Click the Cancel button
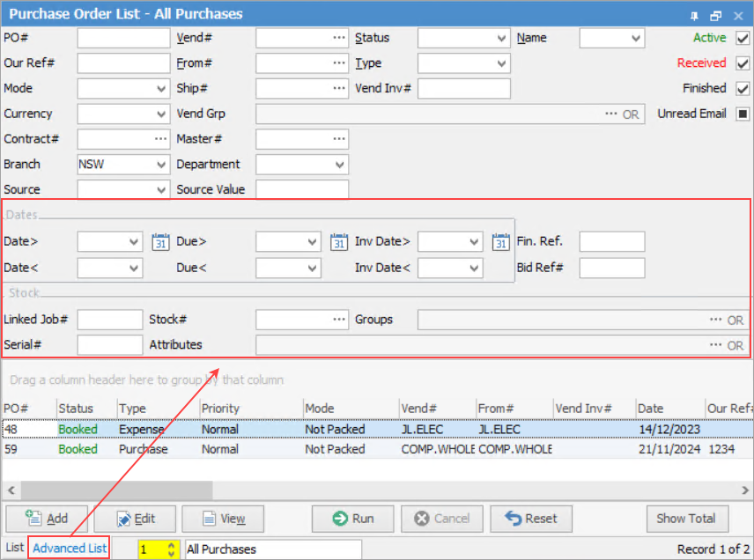The width and height of the screenshot is (754, 560). click(442, 519)
